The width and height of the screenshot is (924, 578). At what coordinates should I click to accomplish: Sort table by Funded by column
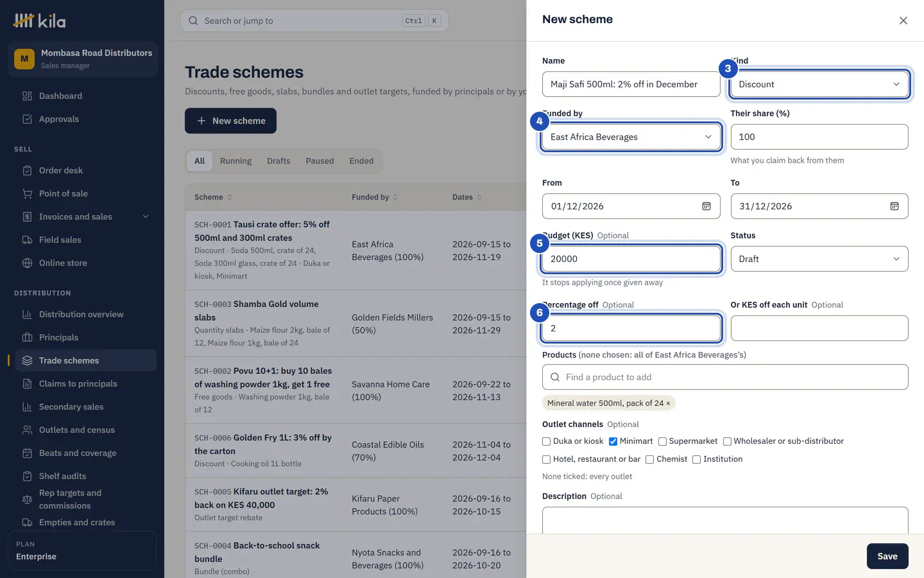click(x=375, y=197)
